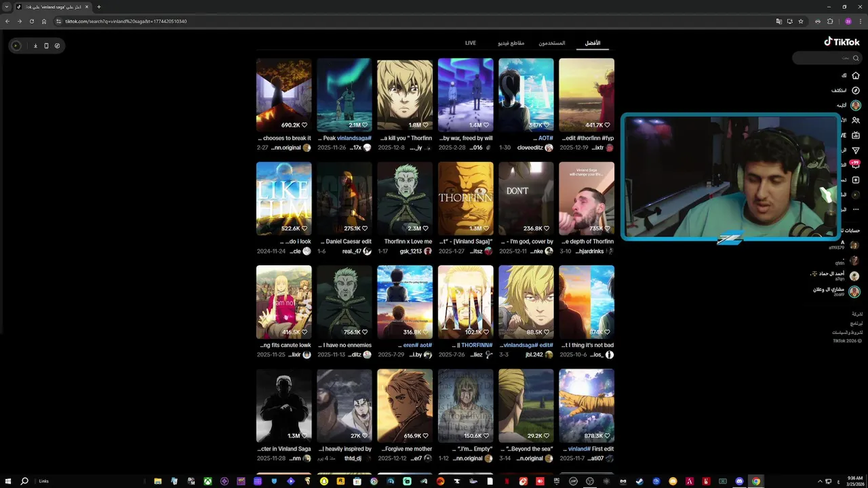Click the round record button in floating toolbar
Screen dimensions: 868x488
[16, 45]
